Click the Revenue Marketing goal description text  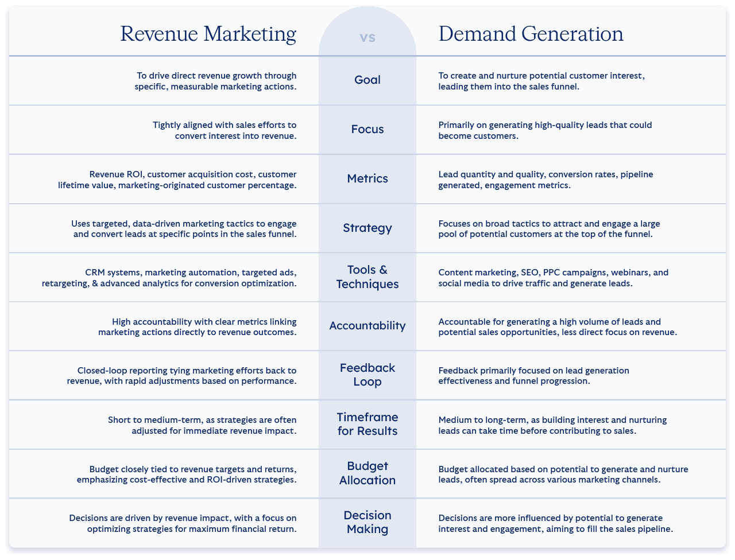216,81
